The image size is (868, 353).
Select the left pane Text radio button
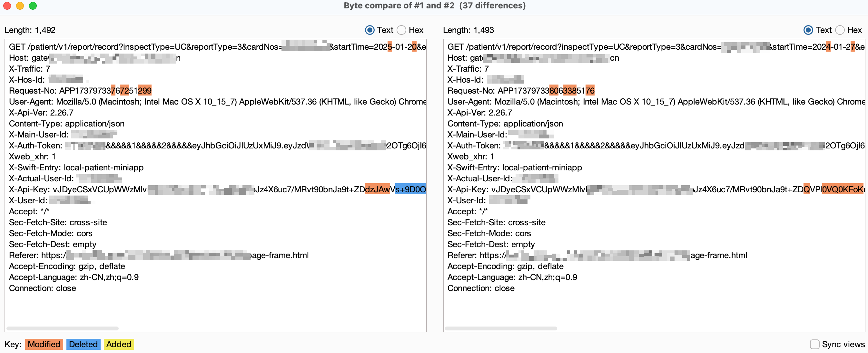(x=370, y=30)
